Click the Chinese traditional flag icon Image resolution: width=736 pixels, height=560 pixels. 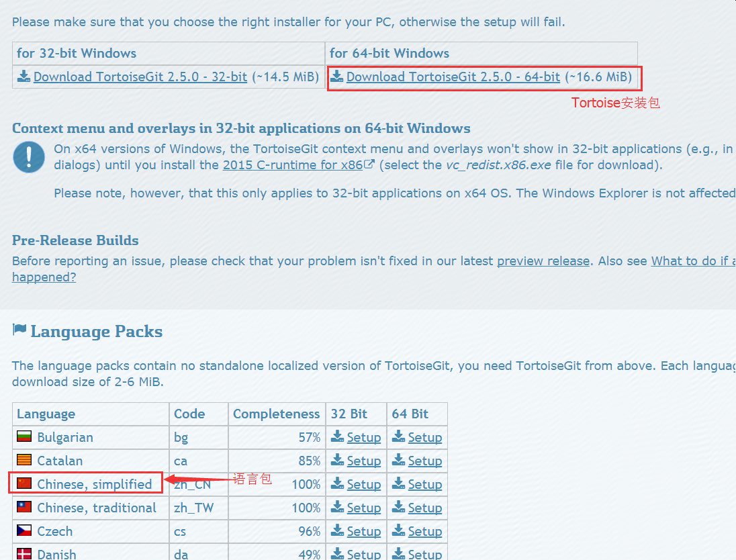[x=24, y=507]
